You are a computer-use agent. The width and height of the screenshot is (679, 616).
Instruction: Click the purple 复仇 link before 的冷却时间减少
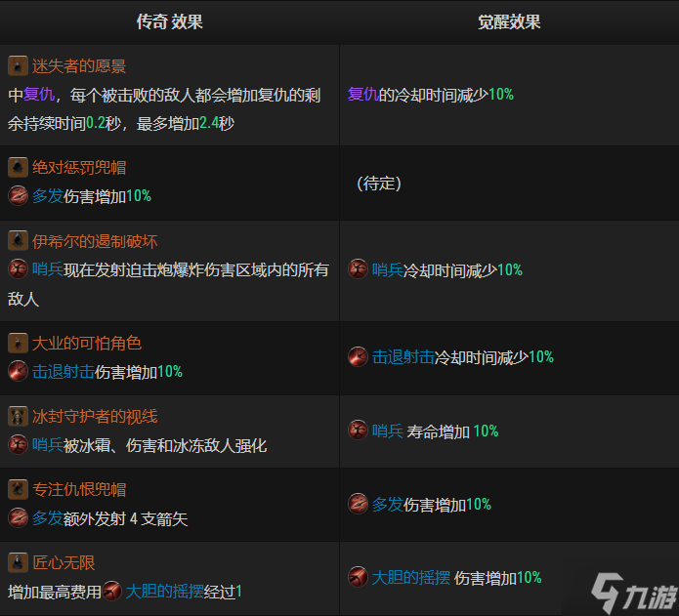tap(362, 95)
